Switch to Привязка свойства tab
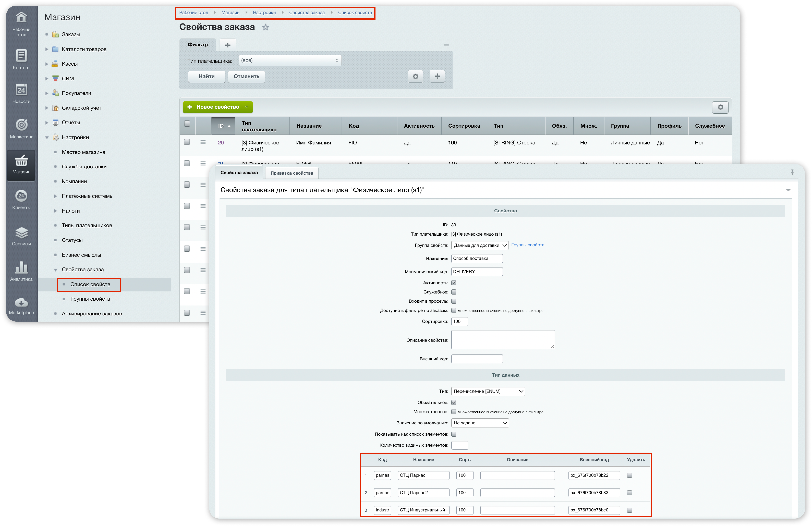This screenshot has height=526, width=812. (292, 173)
